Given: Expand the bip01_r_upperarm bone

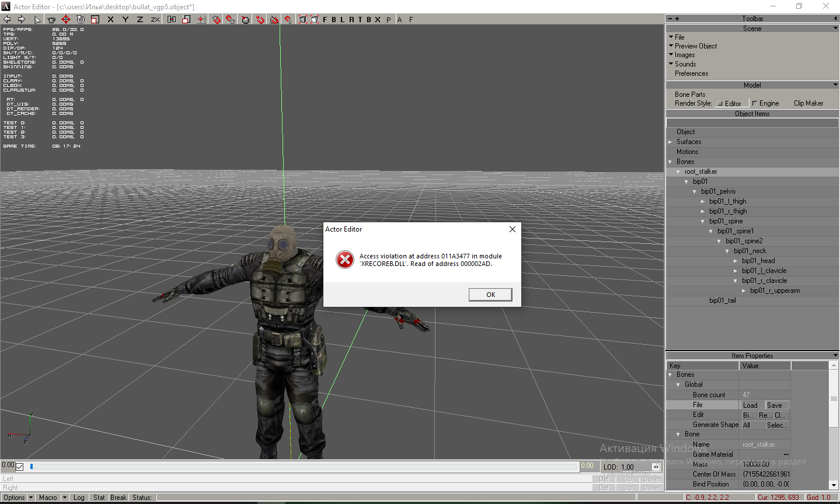Looking at the screenshot, I should pyautogui.click(x=744, y=290).
